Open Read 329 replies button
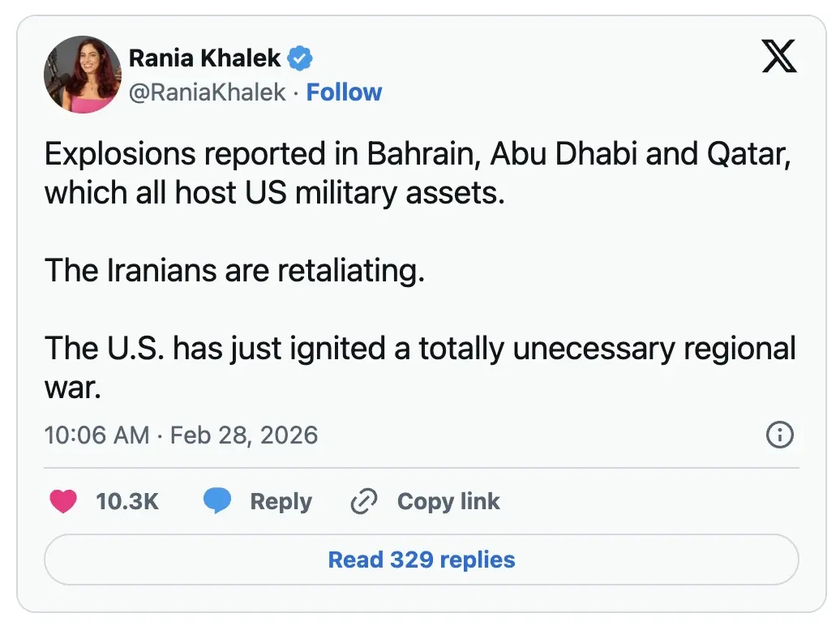 pyautogui.click(x=421, y=560)
